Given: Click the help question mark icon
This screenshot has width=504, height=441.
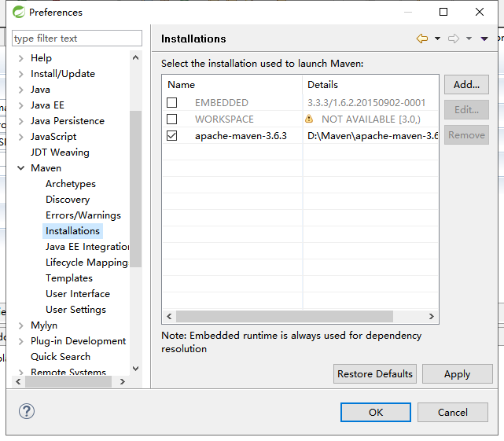Looking at the screenshot, I should click(x=27, y=411).
